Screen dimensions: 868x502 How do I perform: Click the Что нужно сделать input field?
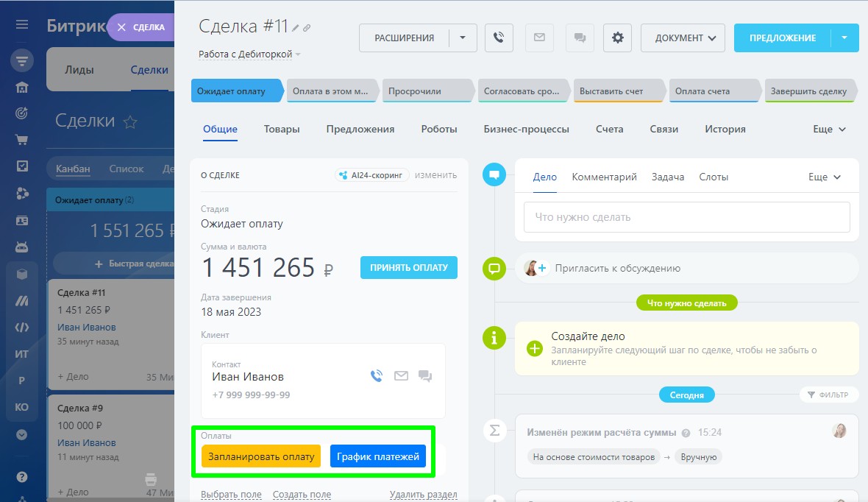pyautogui.click(x=686, y=217)
